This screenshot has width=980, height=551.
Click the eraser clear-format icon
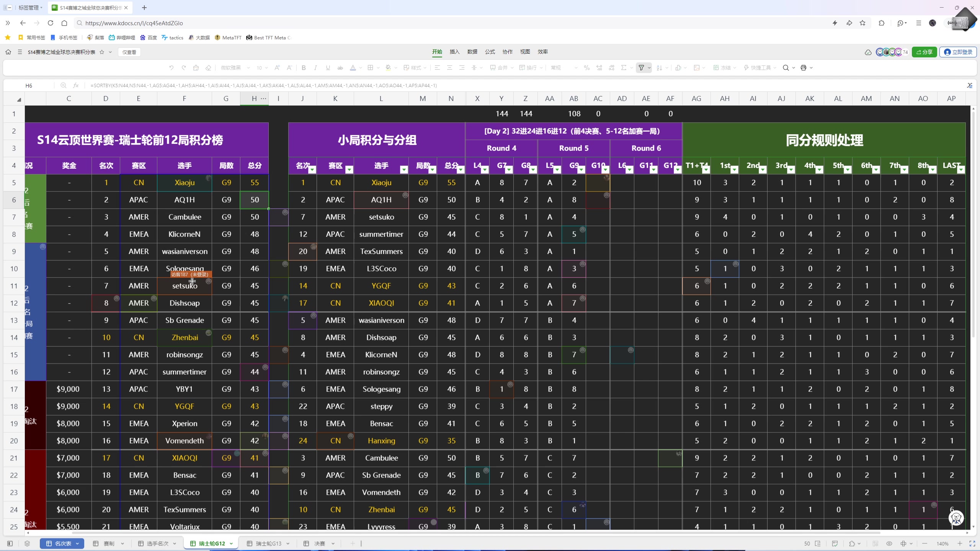(x=208, y=68)
